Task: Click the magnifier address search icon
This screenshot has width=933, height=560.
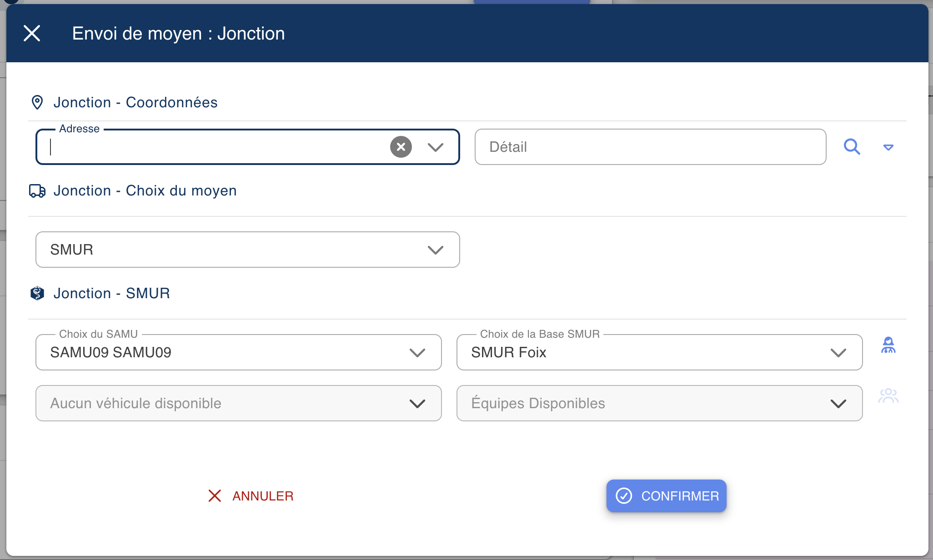Action: click(852, 147)
